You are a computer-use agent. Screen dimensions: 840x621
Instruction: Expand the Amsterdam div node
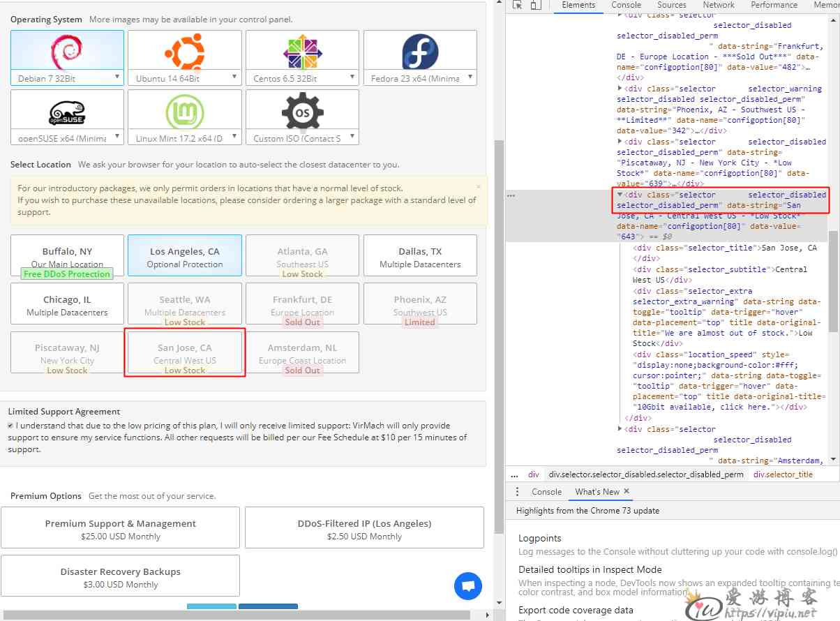[620, 429]
